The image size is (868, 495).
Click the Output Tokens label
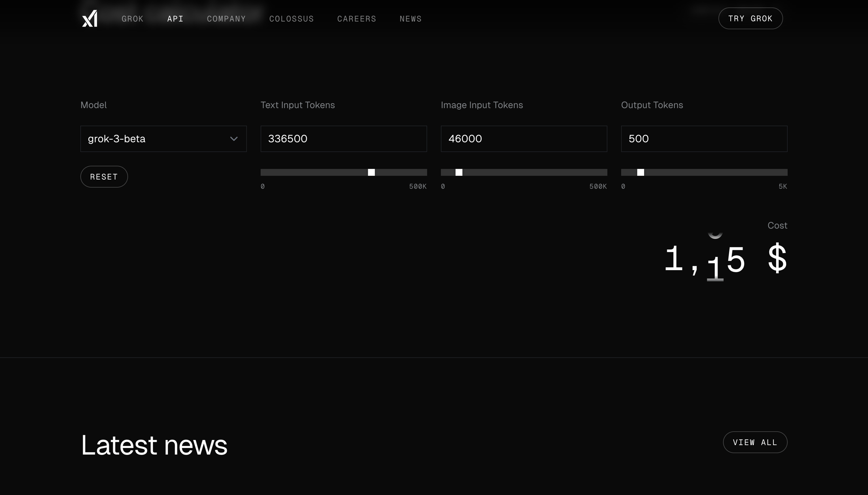click(652, 105)
